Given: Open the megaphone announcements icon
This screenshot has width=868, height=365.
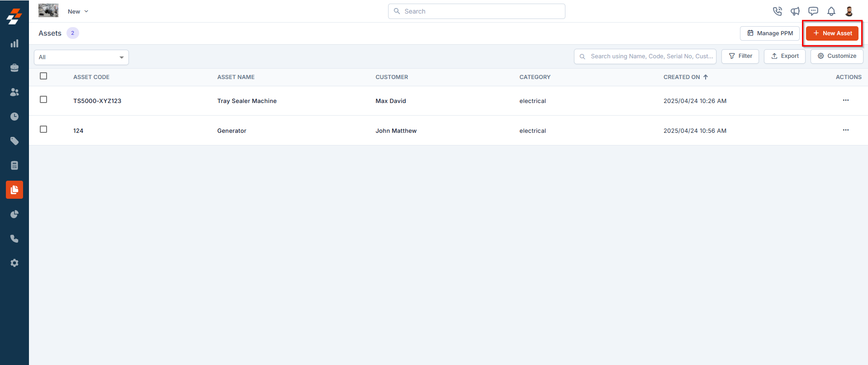Looking at the screenshot, I should (x=795, y=11).
